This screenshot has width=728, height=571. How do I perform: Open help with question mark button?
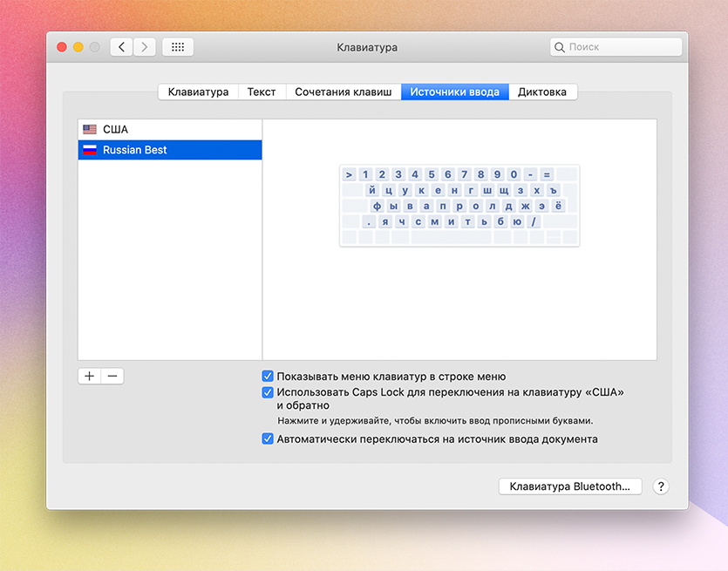point(660,486)
